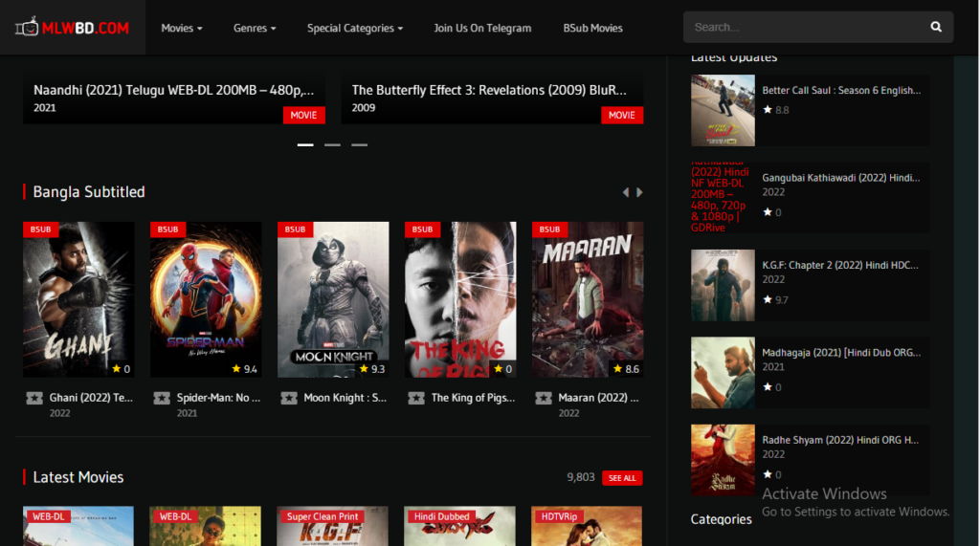Click Ghani (2022) title text
Screen dimensions: 980x546
pyautogui.click(x=91, y=398)
